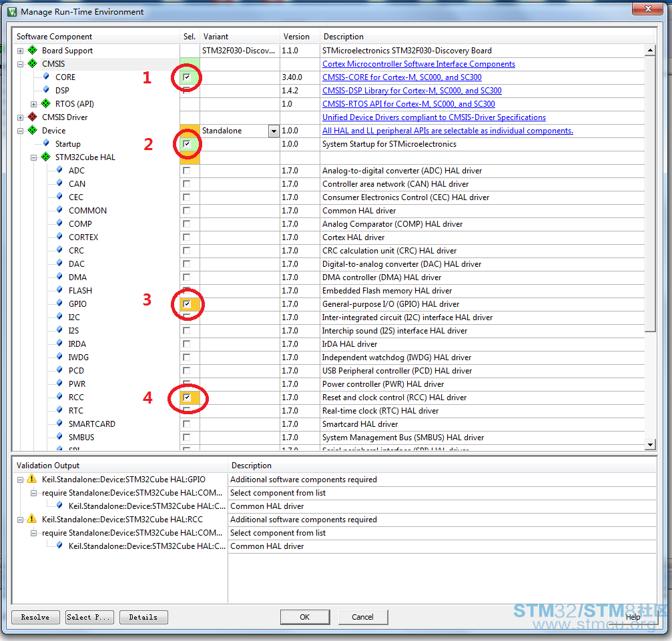Click the warning icon for HAL:GPIO validation
The image size is (672, 641).
[x=32, y=479]
